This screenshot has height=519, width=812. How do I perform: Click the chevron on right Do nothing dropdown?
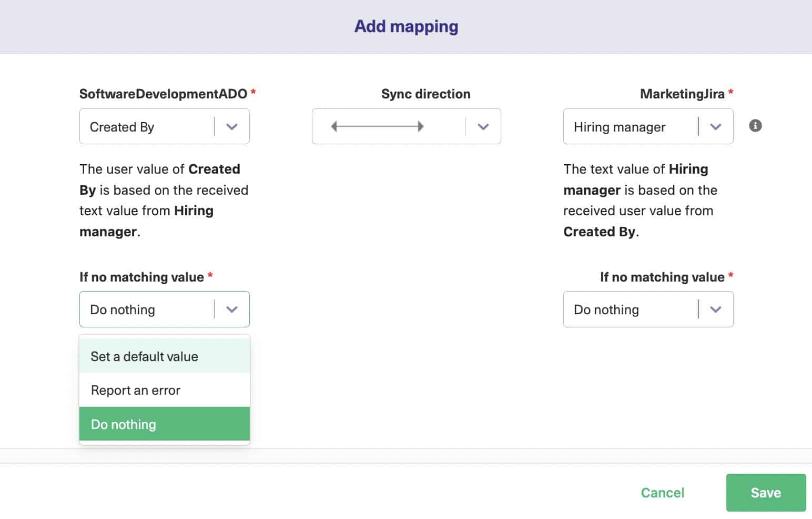[x=715, y=310]
